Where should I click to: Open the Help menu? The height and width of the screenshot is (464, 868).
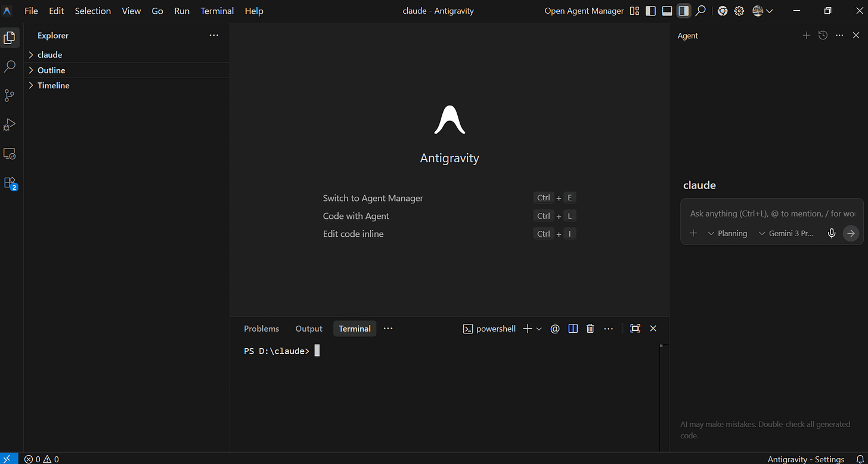(254, 11)
